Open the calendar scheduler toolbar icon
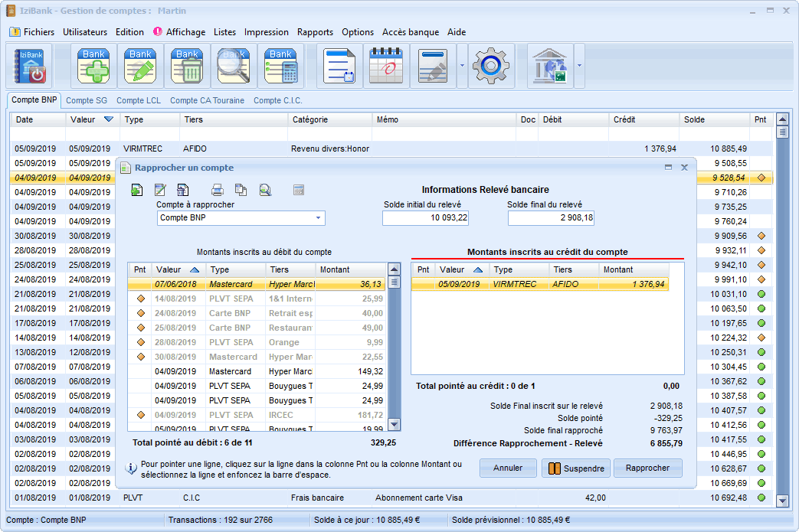This screenshot has width=799, height=532. coord(386,67)
